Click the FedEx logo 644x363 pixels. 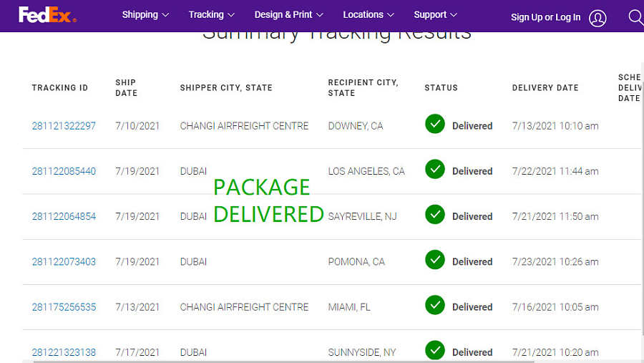(x=48, y=15)
